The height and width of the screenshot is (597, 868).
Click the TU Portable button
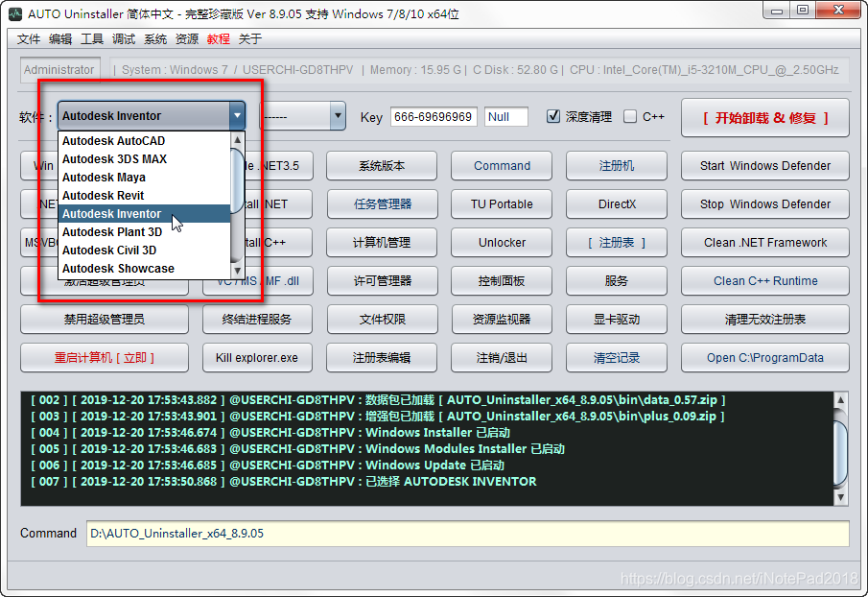502,203
